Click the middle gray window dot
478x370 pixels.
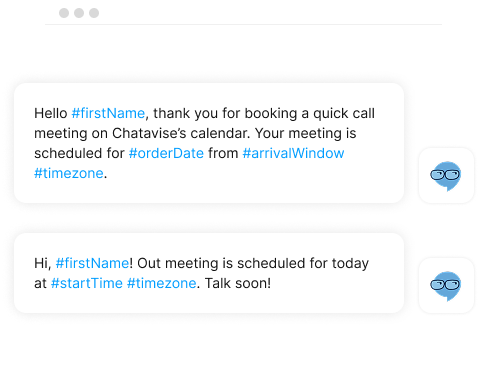[79, 13]
